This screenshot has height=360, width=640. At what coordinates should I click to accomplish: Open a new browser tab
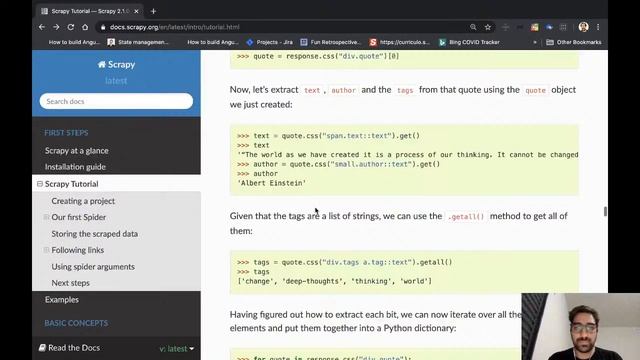pos(153,11)
